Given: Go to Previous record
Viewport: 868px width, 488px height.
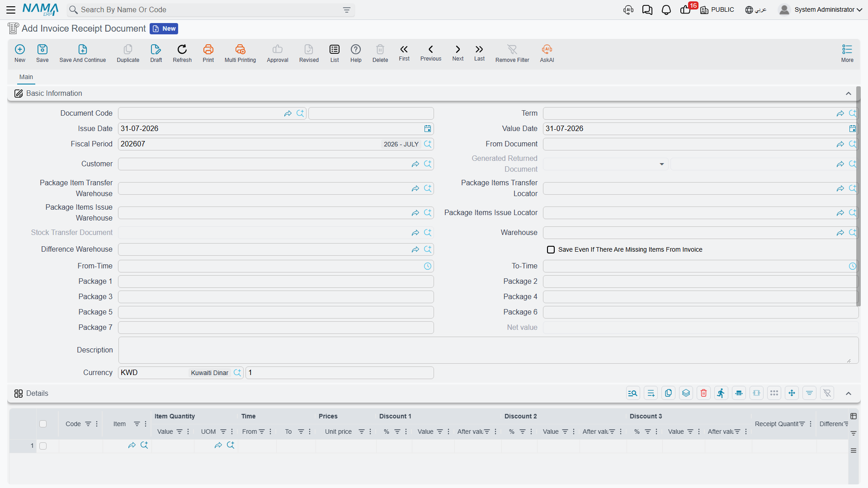Looking at the screenshot, I should tap(431, 53).
